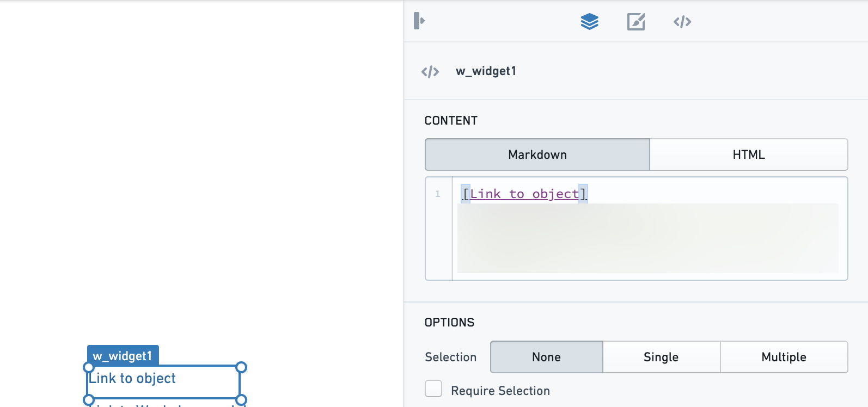Enable the Require Selection checkbox
Image resolution: width=868 pixels, height=407 pixels.
tap(433, 389)
